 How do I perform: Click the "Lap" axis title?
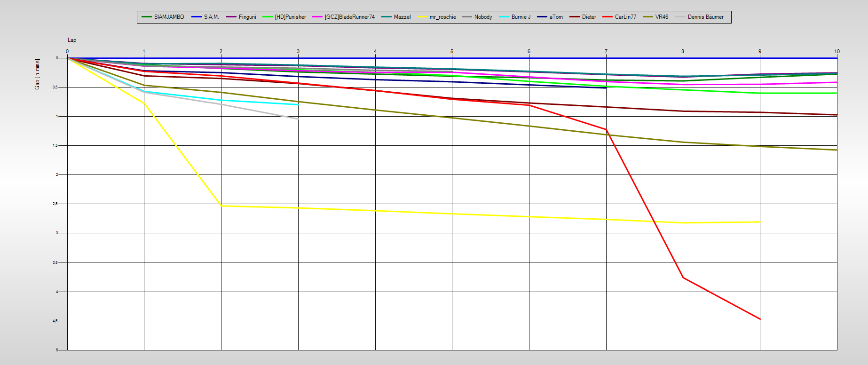pos(72,40)
